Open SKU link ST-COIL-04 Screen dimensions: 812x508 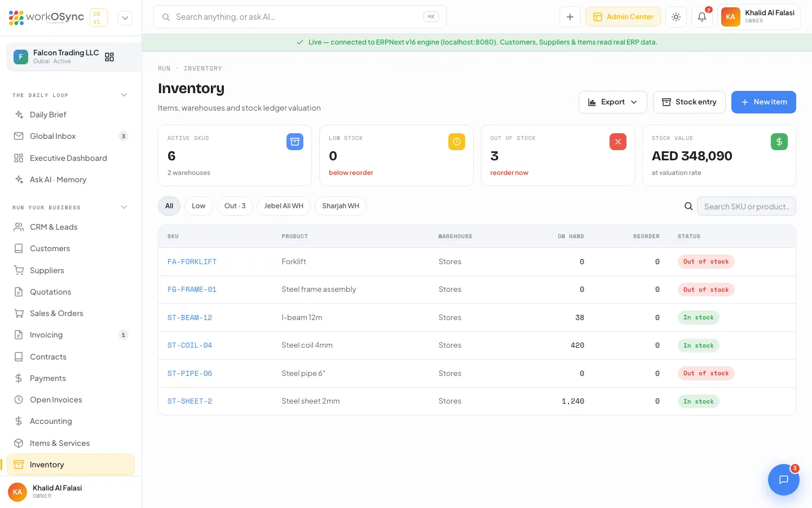coord(189,345)
